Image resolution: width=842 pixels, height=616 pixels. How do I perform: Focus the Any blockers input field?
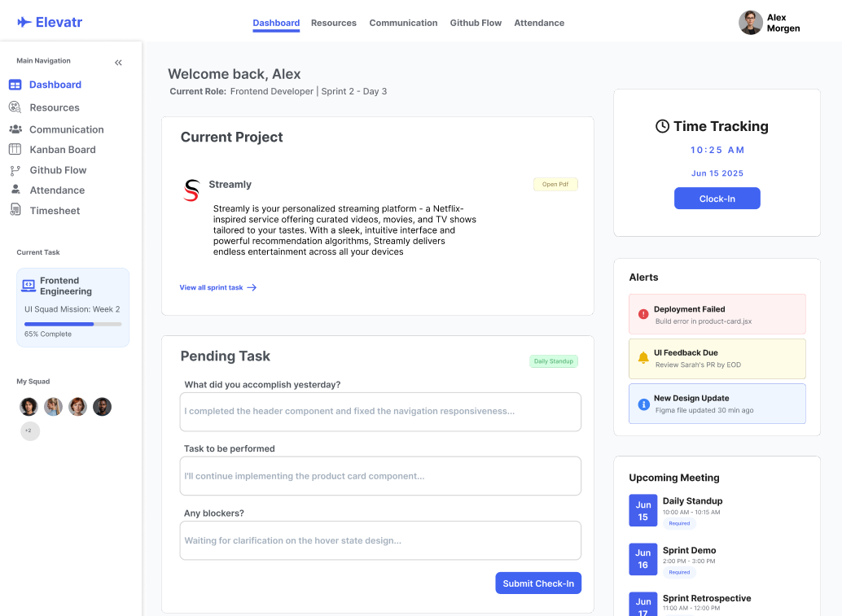(380, 540)
